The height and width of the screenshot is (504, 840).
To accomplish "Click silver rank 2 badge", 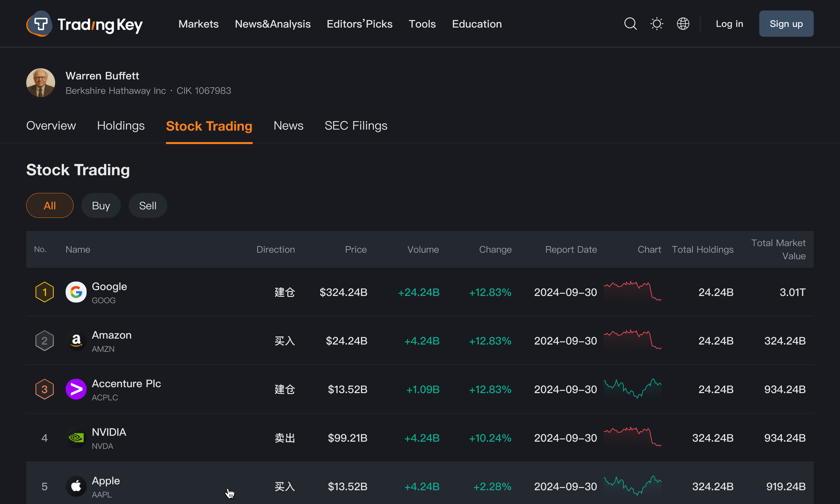I will coord(45,341).
